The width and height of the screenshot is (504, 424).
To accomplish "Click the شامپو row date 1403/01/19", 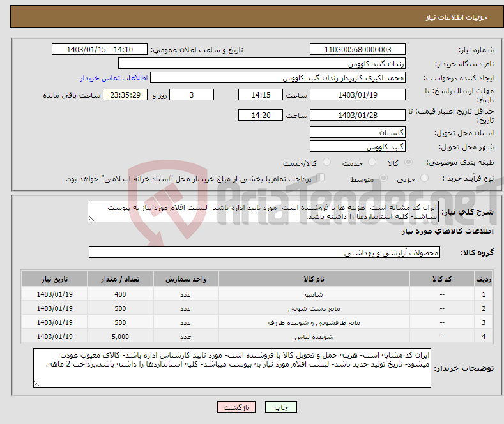I will pos(55,294).
